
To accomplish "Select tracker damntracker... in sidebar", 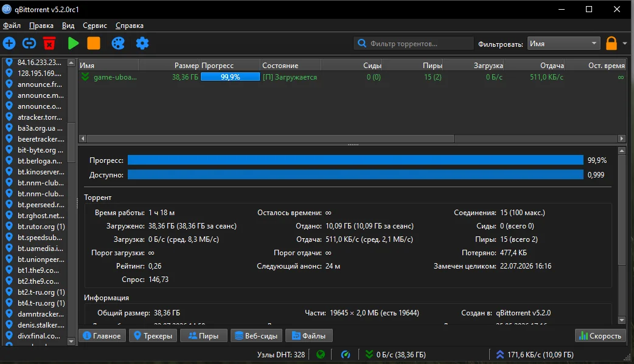I will pyautogui.click(x=35, y=314).
